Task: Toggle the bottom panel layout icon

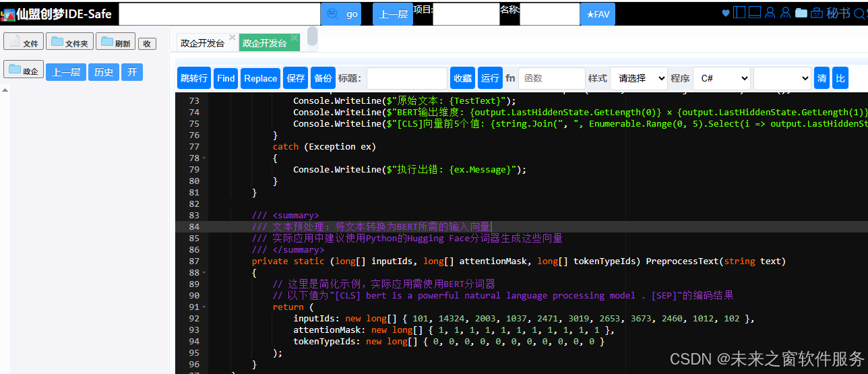Action: pos(755,13)
